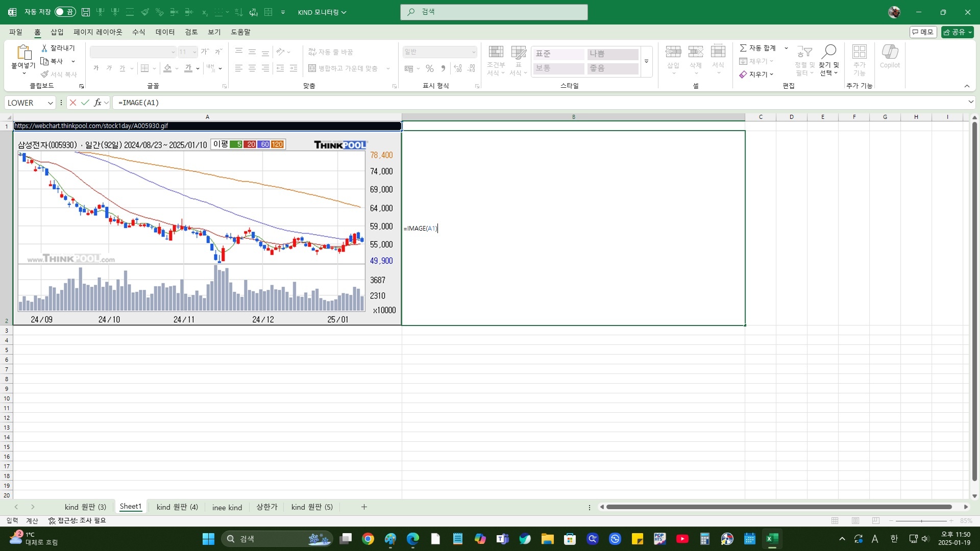Apply percent style formatting
Image resolution: width=980 pixels, height=551 pixels.
click(x=430, y=68)
